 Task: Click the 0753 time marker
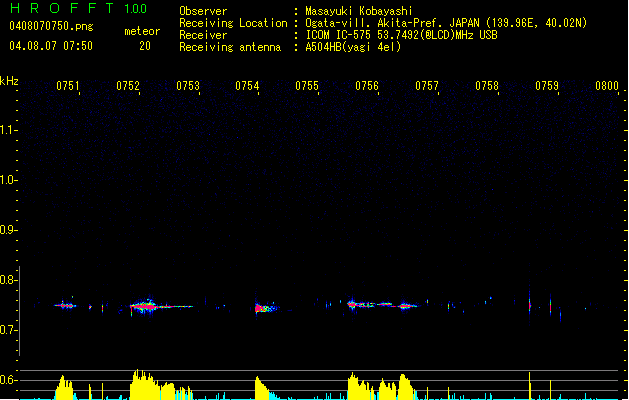pos(188,86)
